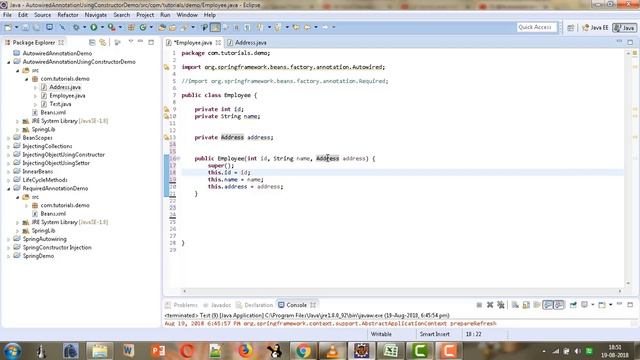Image resolution: width=640 pixels, height=360 pixels.
Task: Open the Project menu
Action: [145, 15]
